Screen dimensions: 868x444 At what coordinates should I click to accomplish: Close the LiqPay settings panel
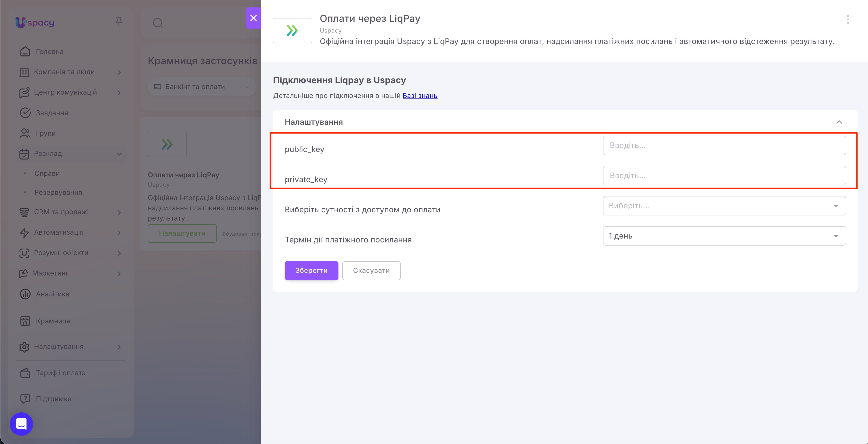pos(253,18)
